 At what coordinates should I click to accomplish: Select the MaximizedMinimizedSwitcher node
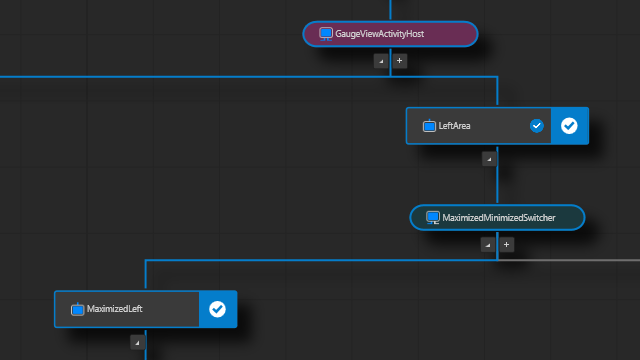coord(497,218)
